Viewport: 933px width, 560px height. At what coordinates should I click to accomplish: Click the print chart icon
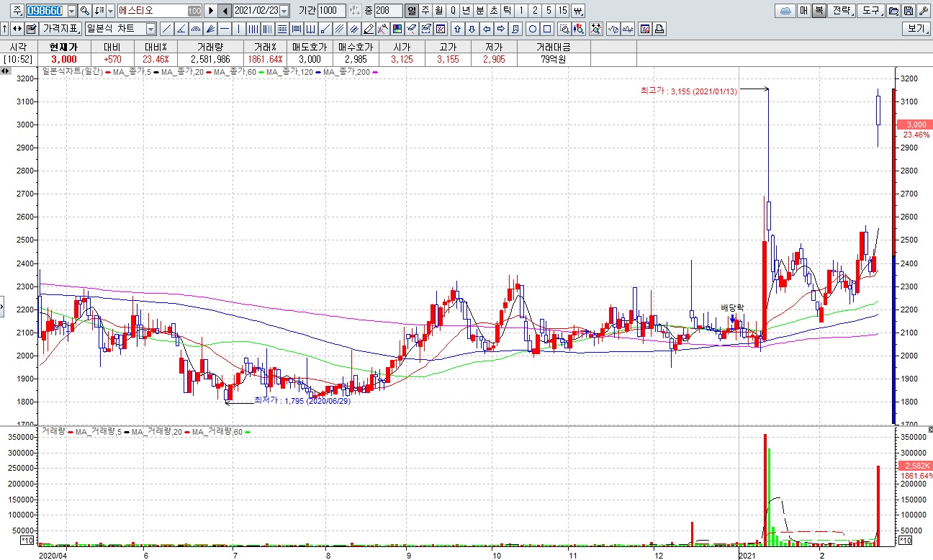click(x=659, y=29)
